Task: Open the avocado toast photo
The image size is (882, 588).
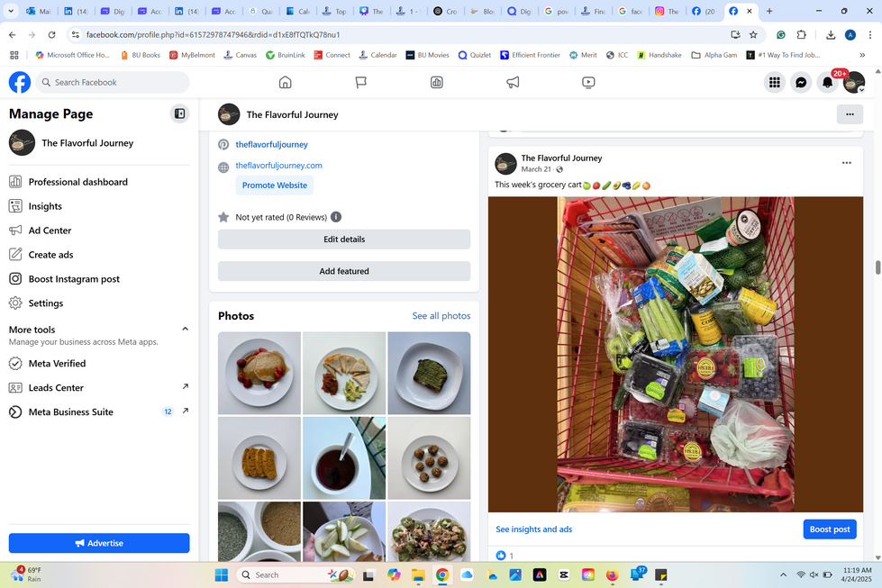Action: point(429,373)
